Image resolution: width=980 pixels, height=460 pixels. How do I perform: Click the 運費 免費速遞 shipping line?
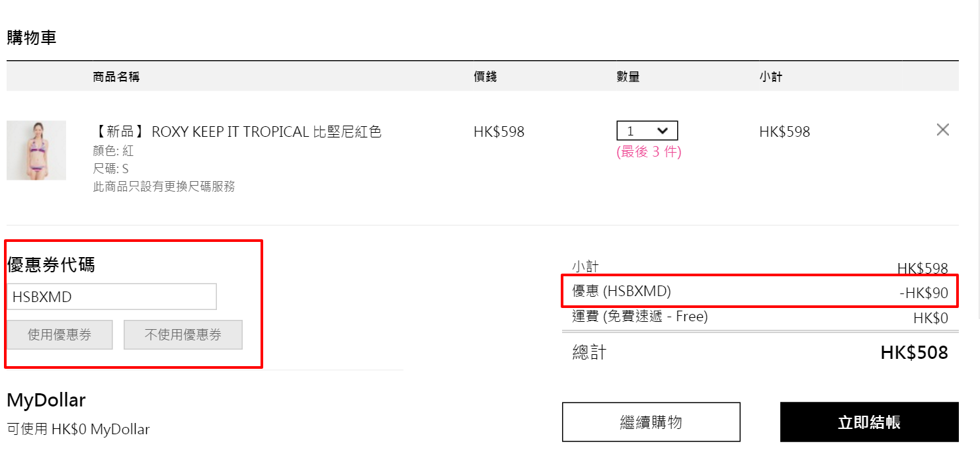coord(760,317)
